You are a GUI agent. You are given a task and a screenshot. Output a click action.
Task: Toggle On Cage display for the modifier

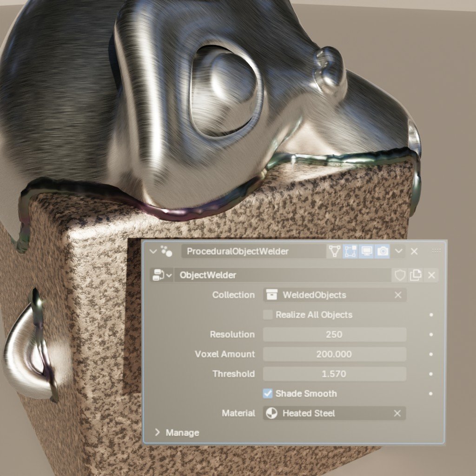(334, 251)
